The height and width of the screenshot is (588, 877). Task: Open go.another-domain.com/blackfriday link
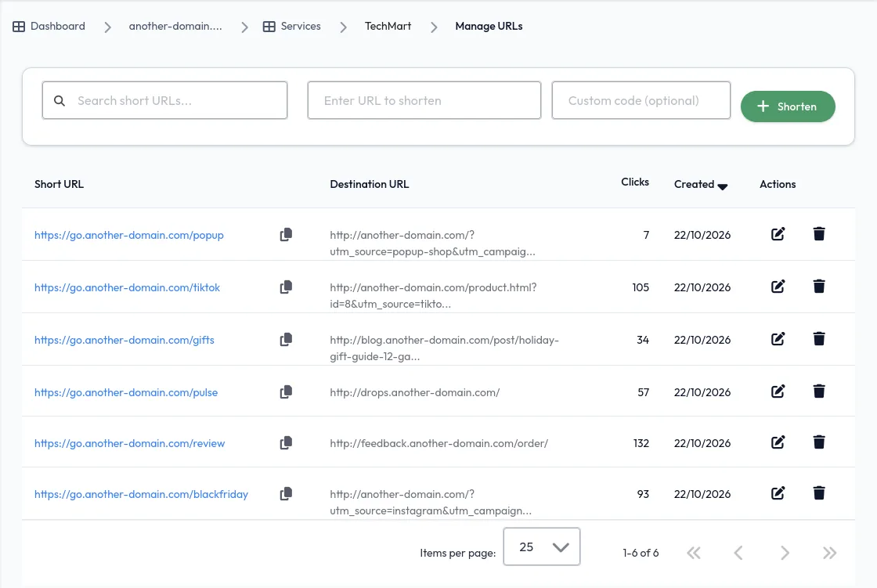(x=141, y=495)
